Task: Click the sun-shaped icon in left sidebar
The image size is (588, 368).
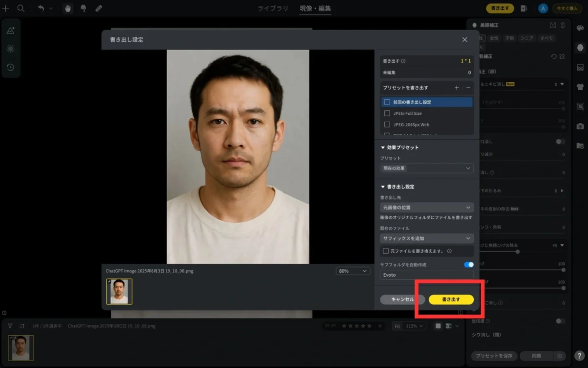Action: click(10, 49)
